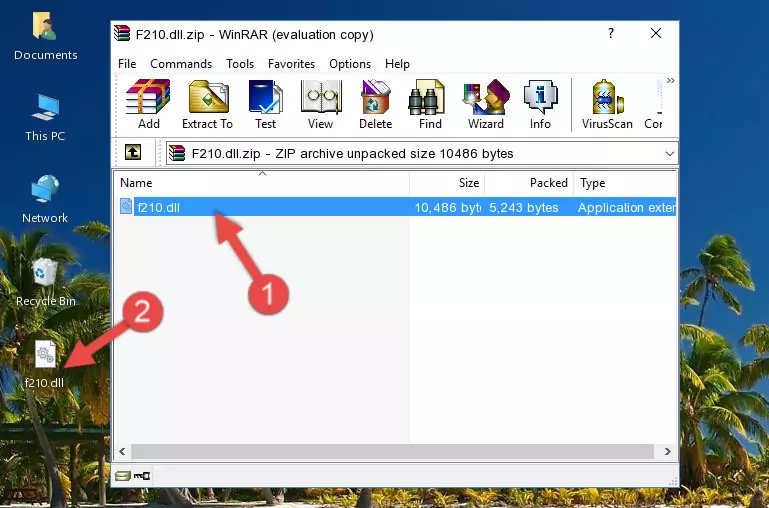Select the Network desktop icon
Screen dimensions: 769x508
pyautogui.click(x=45, y=199)
